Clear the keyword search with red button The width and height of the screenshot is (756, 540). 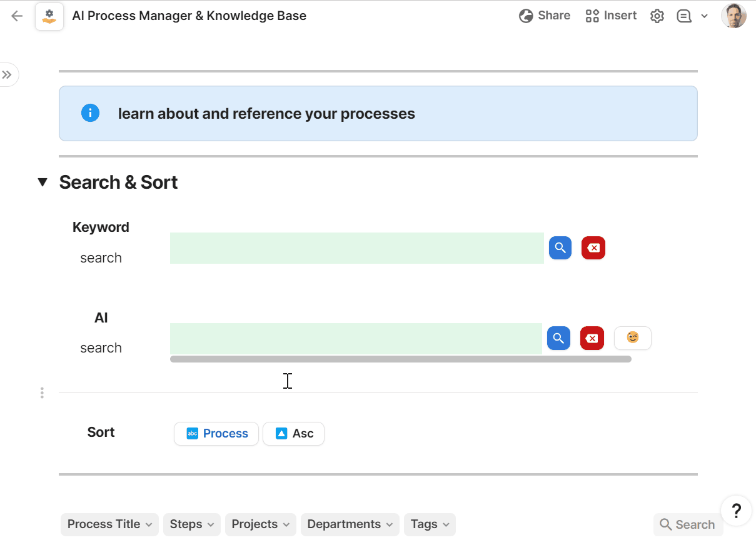pyautogui.click(x=593, y=248)
